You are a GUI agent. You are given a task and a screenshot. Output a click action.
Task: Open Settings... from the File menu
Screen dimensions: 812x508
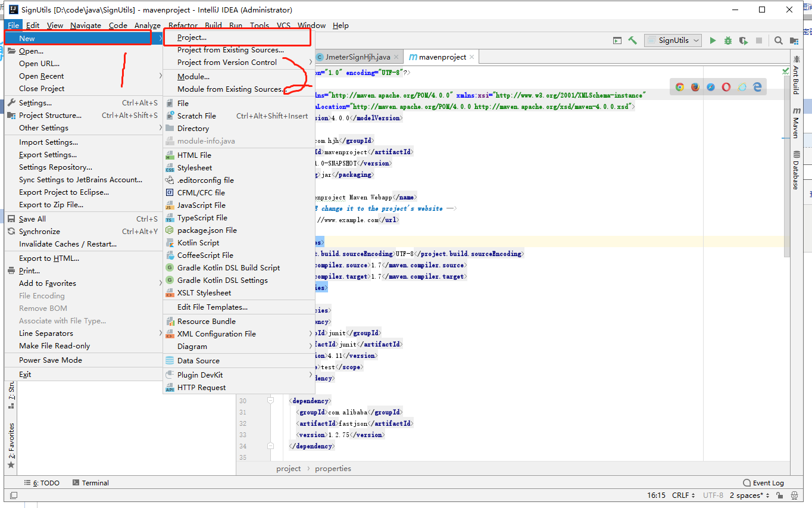click(x=83, y=103)
